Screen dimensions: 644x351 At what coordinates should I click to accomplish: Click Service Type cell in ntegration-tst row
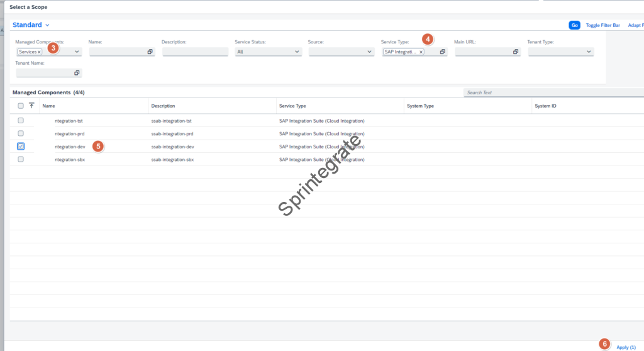tap(321, 121)
